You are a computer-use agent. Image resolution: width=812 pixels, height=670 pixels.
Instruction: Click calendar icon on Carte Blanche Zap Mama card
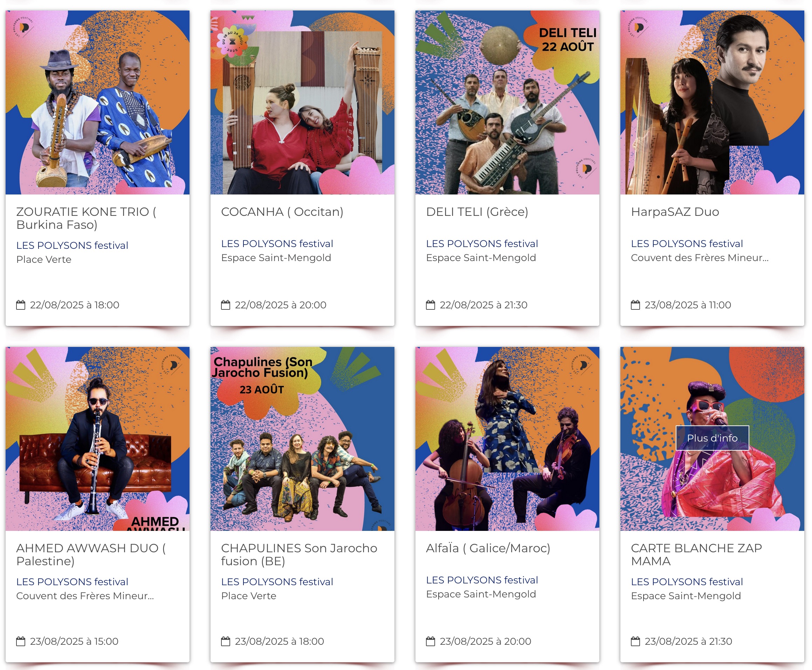pos(635,641)
